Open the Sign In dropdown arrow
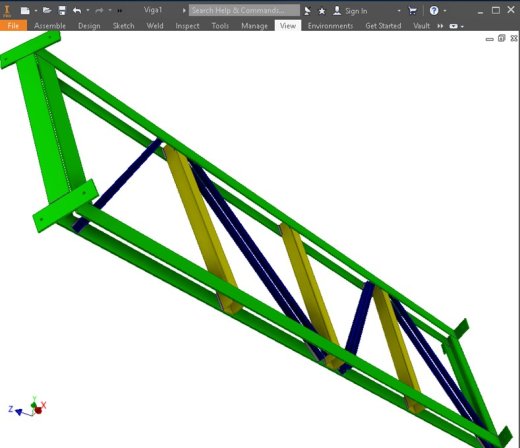This screenshot has height=448, width=520. coord(399,11)
